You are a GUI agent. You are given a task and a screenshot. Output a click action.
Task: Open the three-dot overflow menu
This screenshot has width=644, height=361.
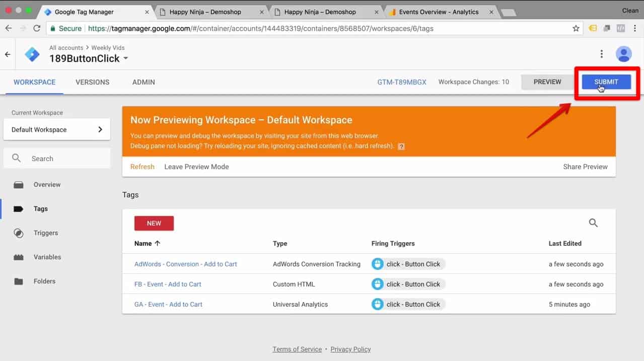602,53
